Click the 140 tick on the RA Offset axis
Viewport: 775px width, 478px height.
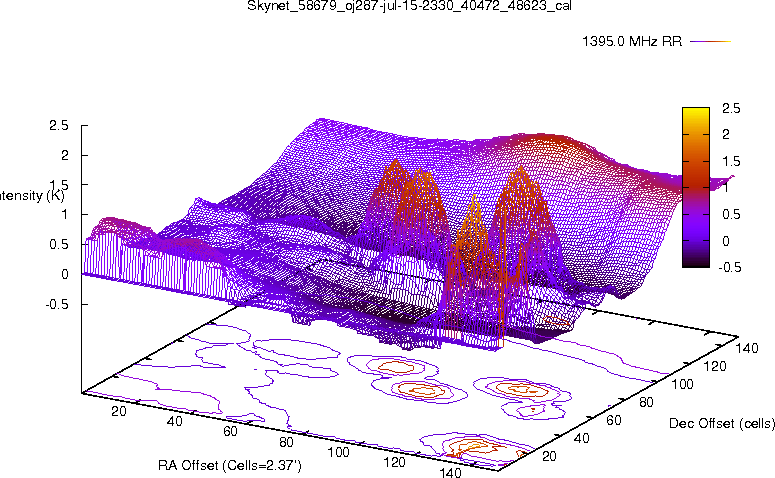[x=450, y=472]
